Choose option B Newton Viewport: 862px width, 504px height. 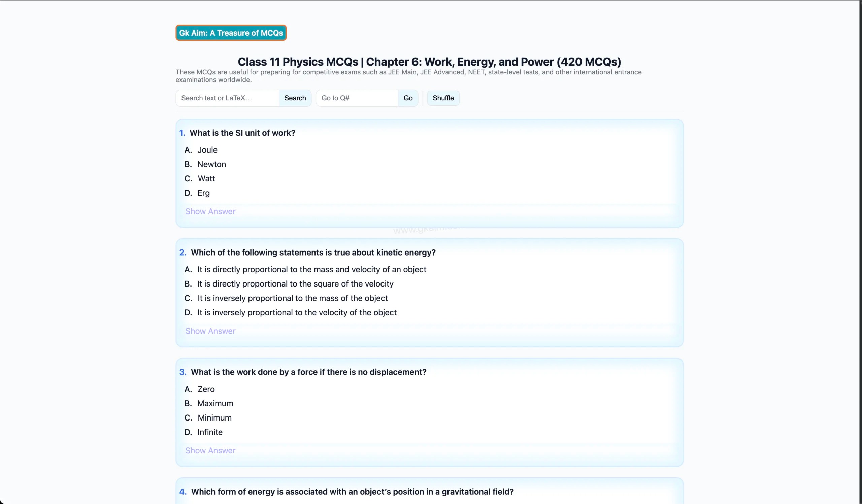tap(211, 165)
